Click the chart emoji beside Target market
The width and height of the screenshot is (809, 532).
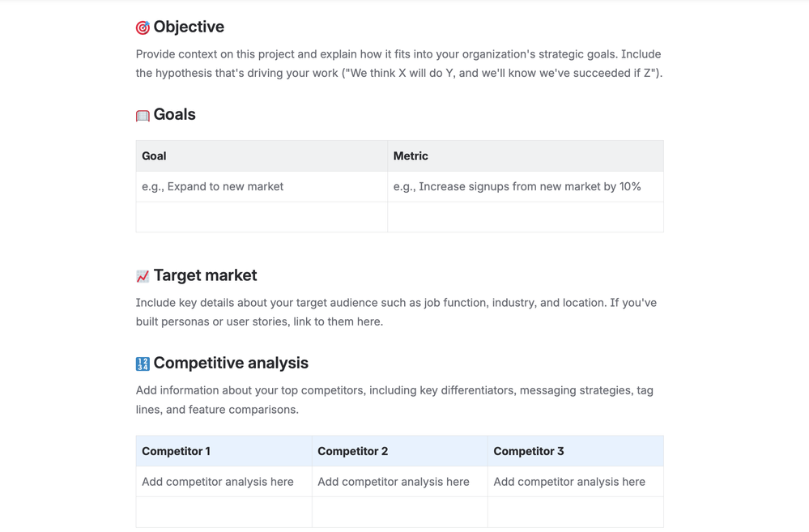pyautogui.click(x=143, y=276)
